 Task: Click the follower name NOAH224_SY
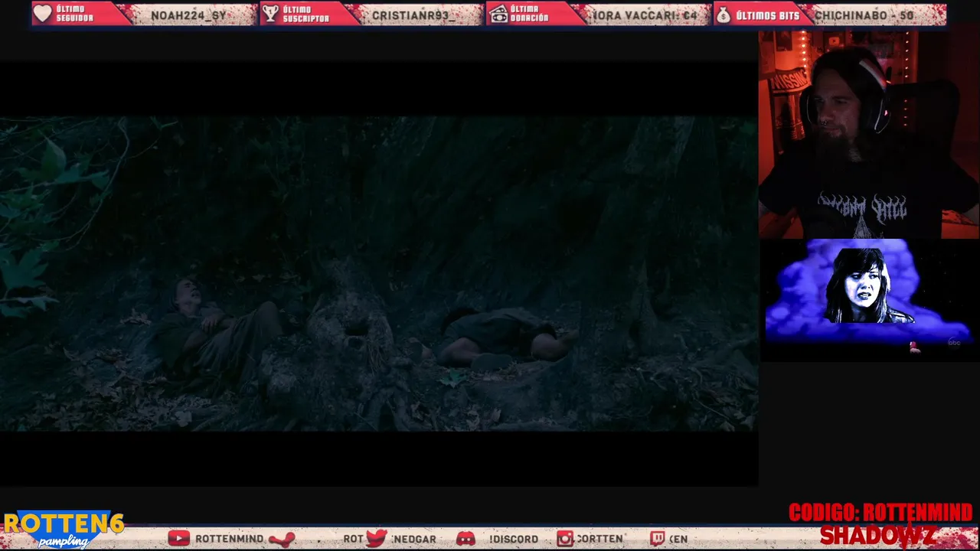[x=188, y=15]
